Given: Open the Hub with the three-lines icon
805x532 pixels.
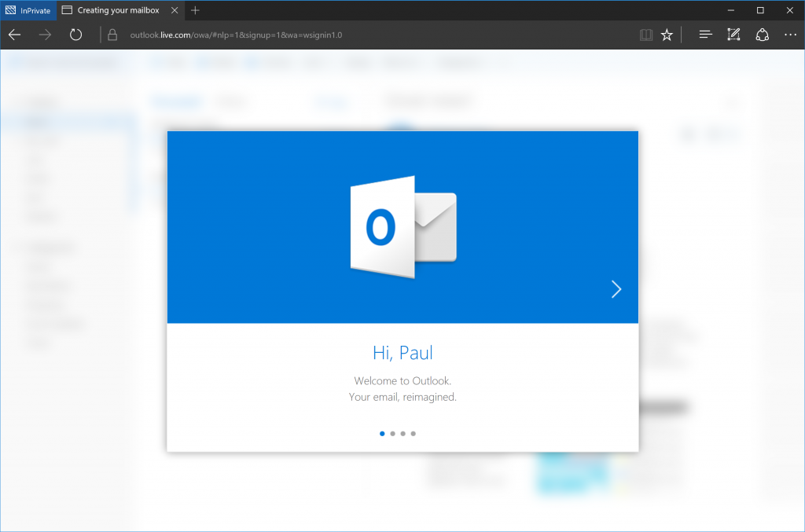Looking at the screenshot, I should coord(705,35).
